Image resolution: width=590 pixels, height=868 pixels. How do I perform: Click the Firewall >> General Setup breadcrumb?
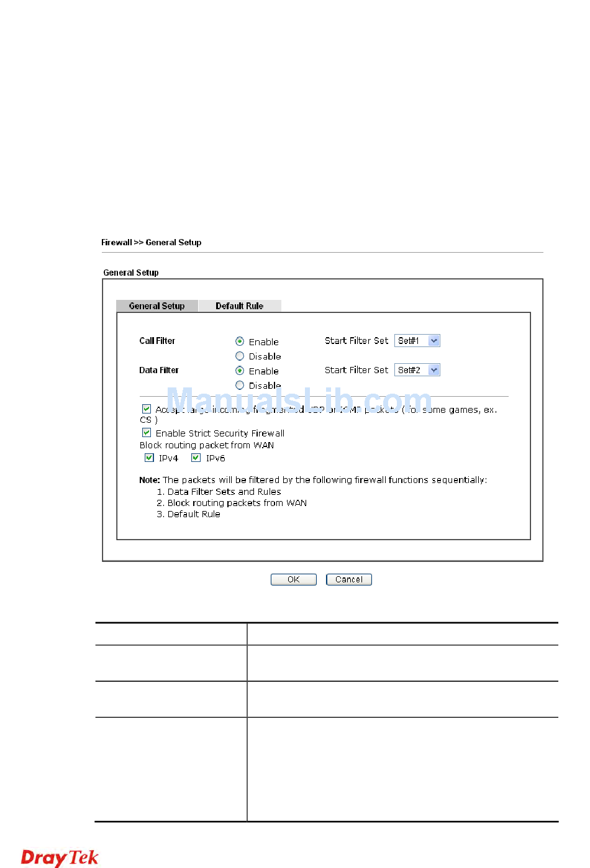[x=152, y=242]
